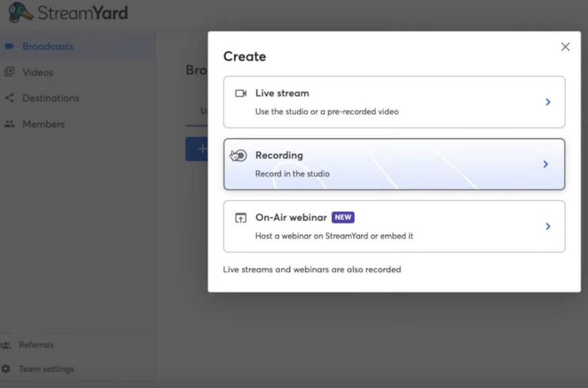588x388 pixels.
Task: Click the Members people icon
Action: point(10,124)
